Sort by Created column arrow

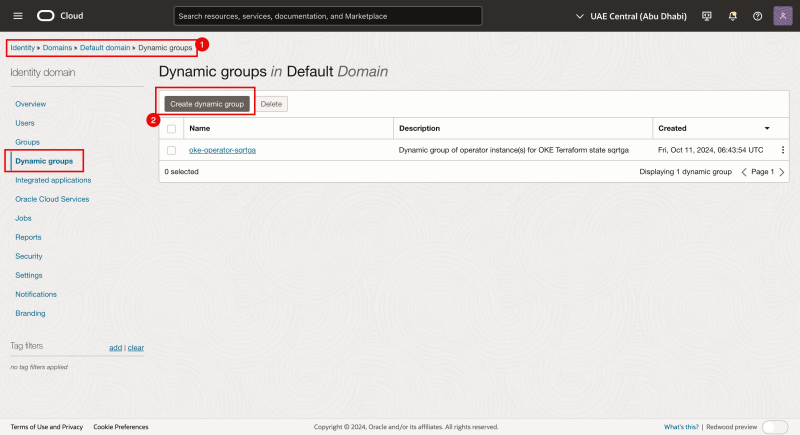767,129
